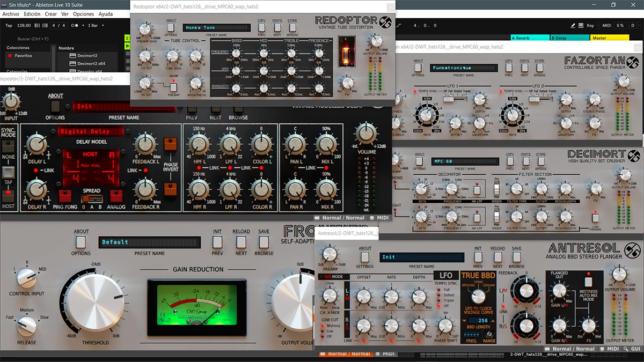The width and height of the screenshot is (644, 362).
Task: Open Fazortan Funketronique preset display
Action: [463, 68]
